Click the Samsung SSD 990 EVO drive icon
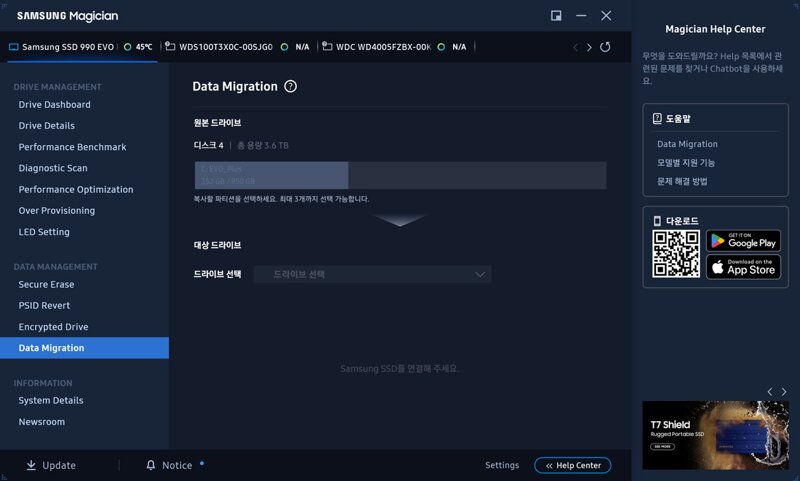 point(14,47)
